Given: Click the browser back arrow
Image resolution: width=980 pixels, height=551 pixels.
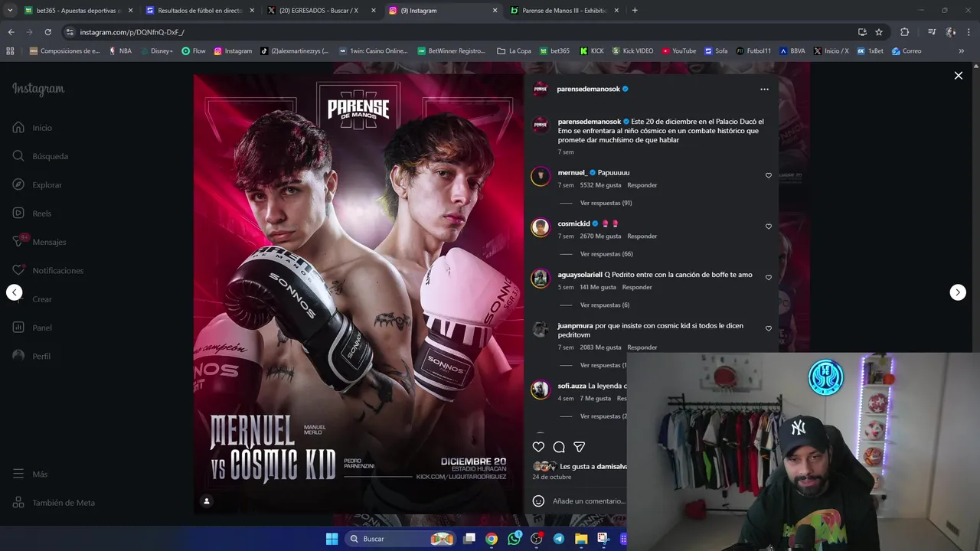Looking at the screenshot, I should tap(11, 32).
